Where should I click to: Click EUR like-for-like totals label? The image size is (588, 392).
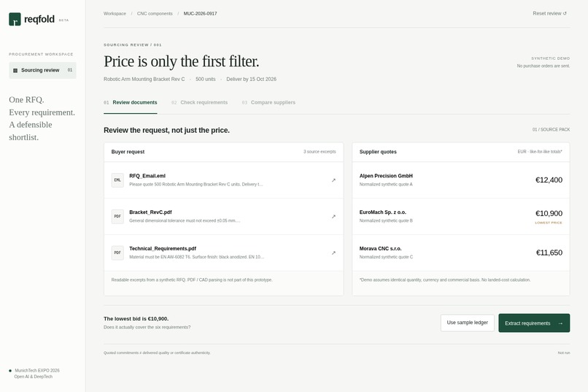(540, 152)
